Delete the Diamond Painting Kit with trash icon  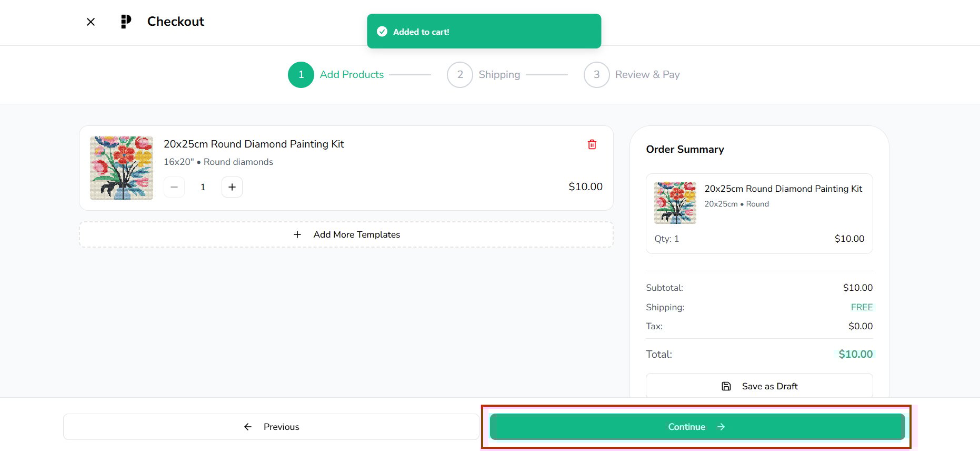(x=592, y=144)
